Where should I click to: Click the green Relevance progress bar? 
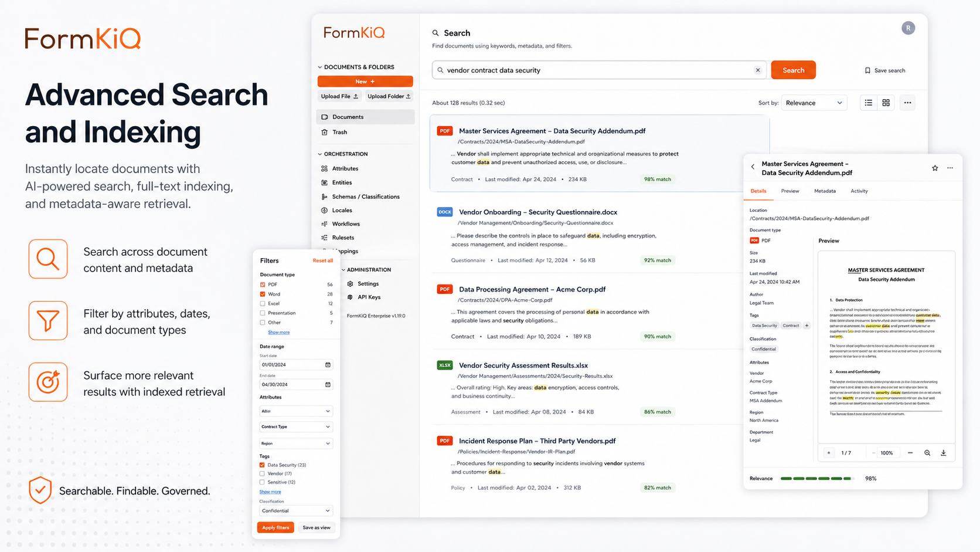pos(817,479)
